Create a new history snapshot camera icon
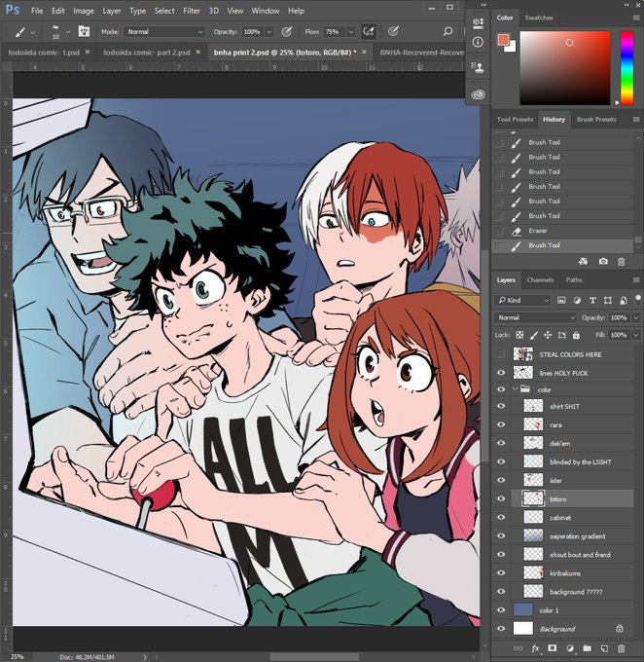Viewport: 644px width, 662px height. coord(603,261)
